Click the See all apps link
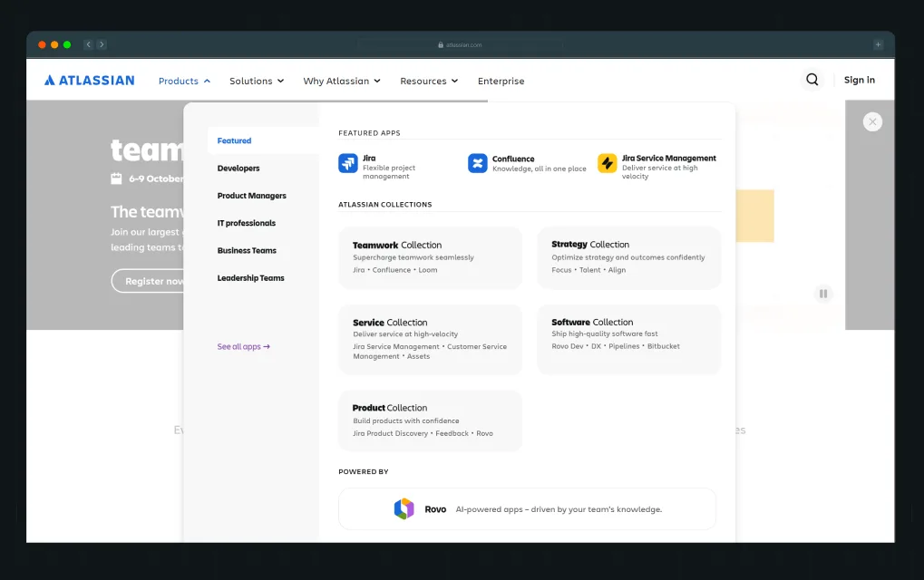Image resolution: width=924 pixels, height=580 pixels. tap(243, 347)
